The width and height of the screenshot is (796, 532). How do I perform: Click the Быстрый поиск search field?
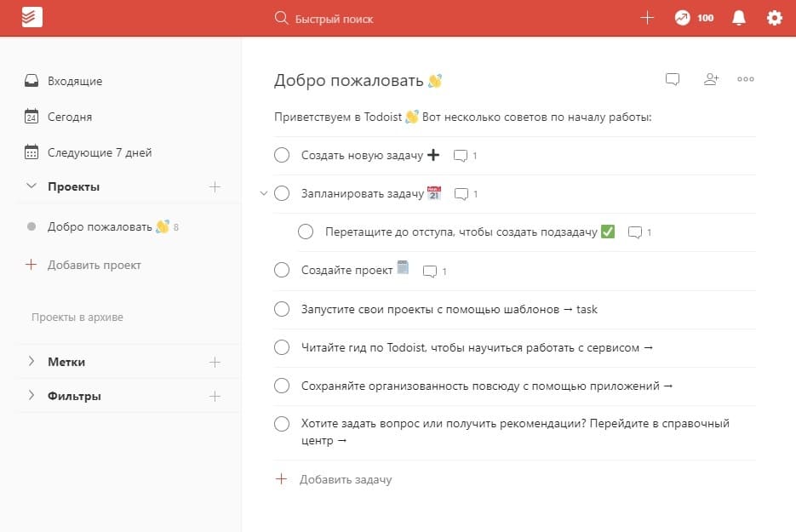(334, 17)
